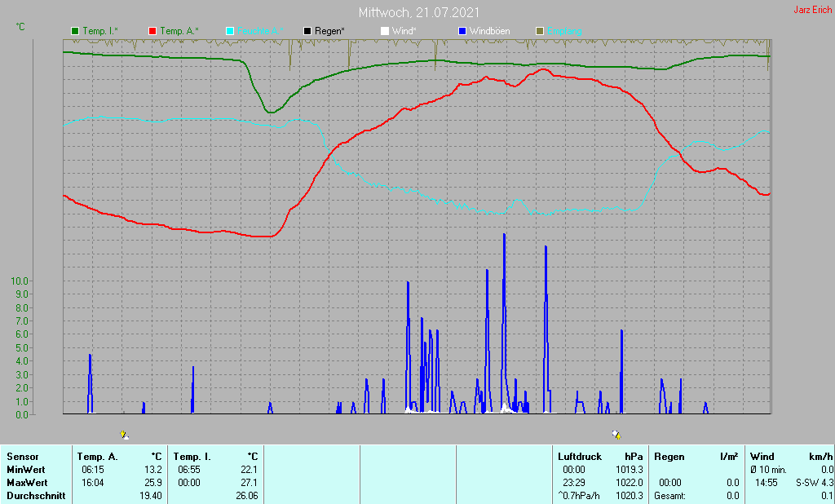The width and height of the screenshot is (835, 504).
Task: Select the cyan Feuchte A. legend swatch
Action: [x=230, y=32]
